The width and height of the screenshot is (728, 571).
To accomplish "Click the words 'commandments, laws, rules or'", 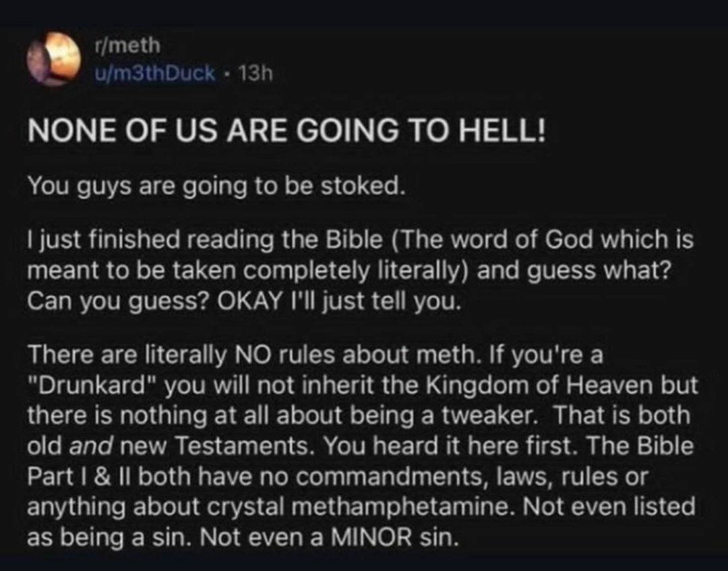I will pyautogui.click(x=471, y=477).
